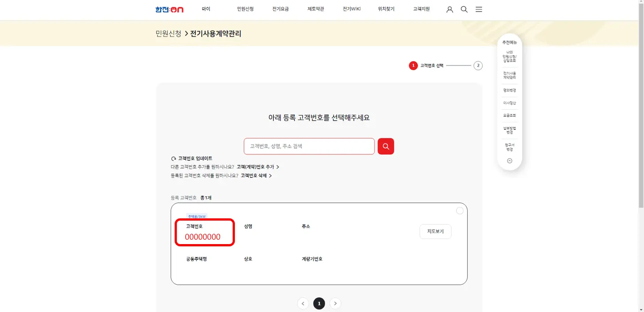Viewport: 644px width, 312px height.
Task: Run a search with the red magnifier button
Action: point(385,146)
